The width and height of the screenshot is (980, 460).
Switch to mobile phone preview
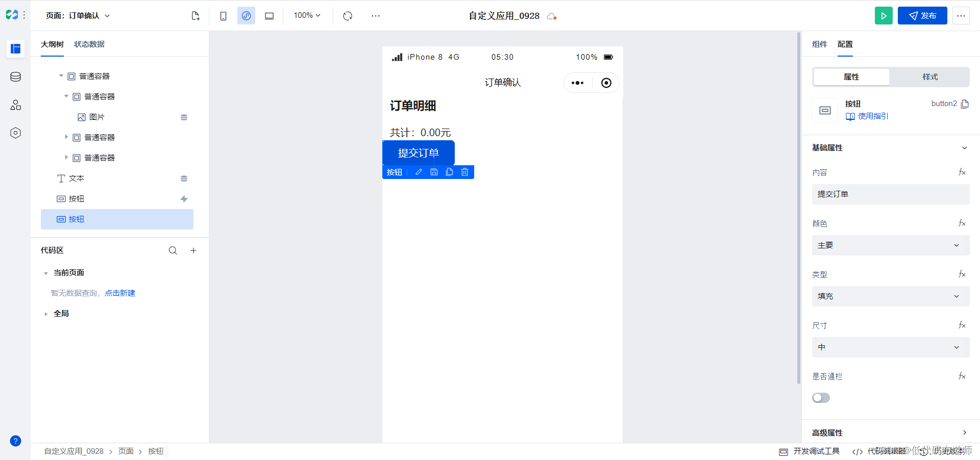pyautogui.click(x=223, y=16)
